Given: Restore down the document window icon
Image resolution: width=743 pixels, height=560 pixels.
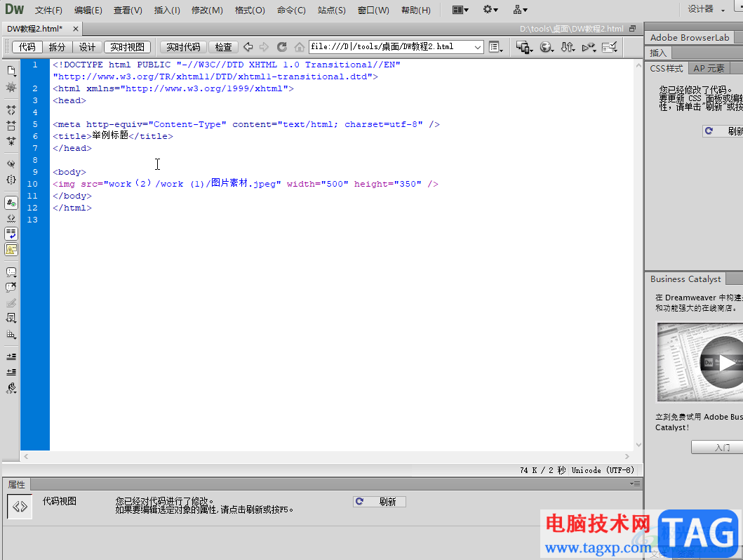Looking at the screenshot, I should pyautogui.click(x=633, y=29).
